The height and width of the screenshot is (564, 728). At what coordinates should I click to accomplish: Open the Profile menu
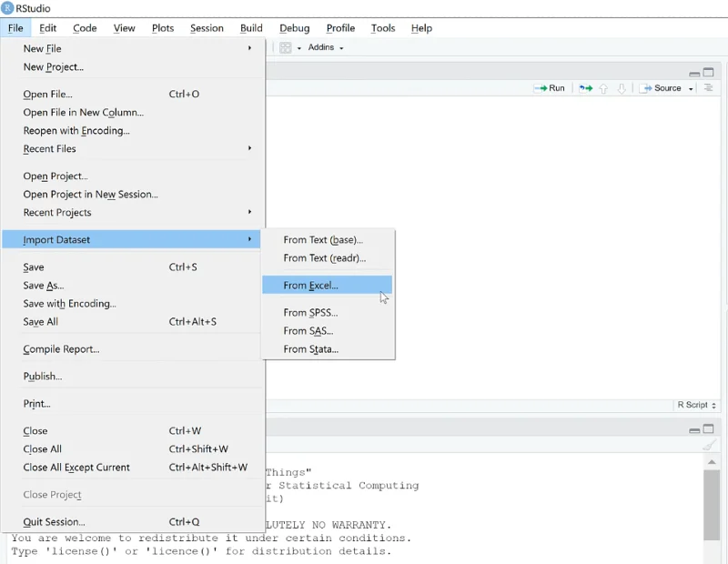point(340,28)
